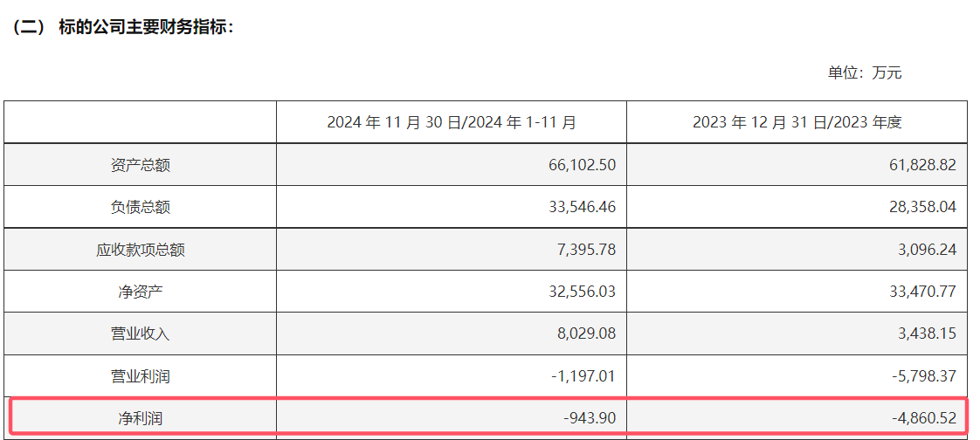The width and height of the screenshot is (980, 440).
Task: Click the highlighted 净利润 row label
Action: click(x=141, y=418)
